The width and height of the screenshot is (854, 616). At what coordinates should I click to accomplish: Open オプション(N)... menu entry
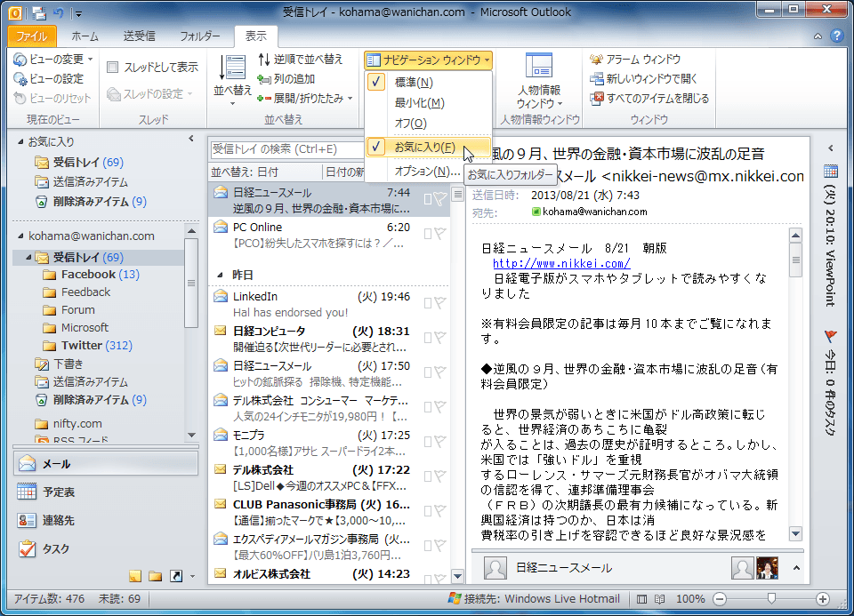click(x=427, y=171)
